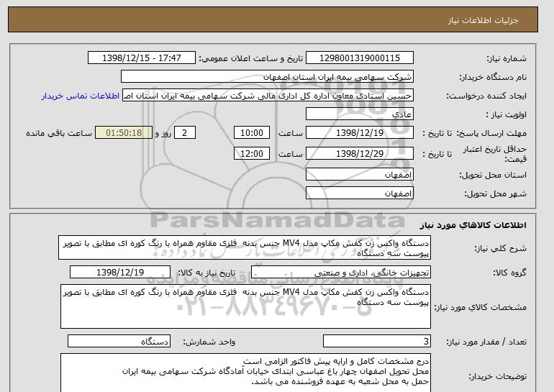Select the priority field showing عادی

360,114
